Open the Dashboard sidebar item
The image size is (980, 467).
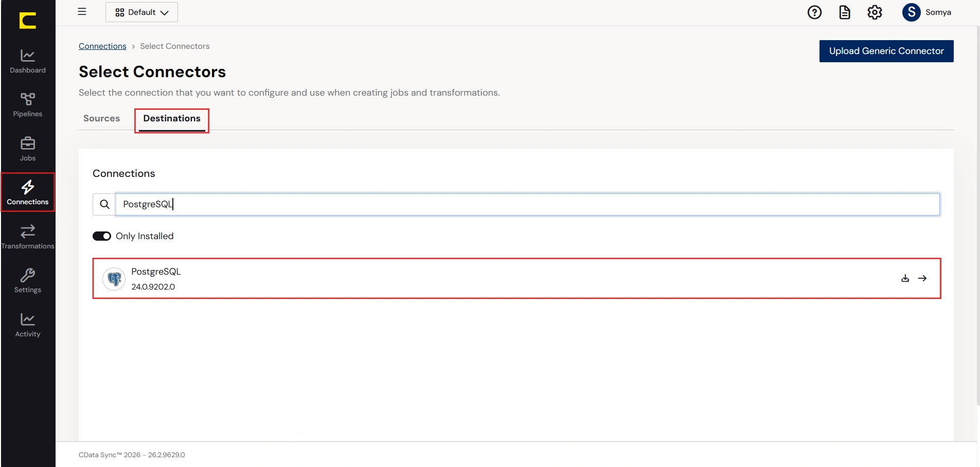tap(28, 61)
